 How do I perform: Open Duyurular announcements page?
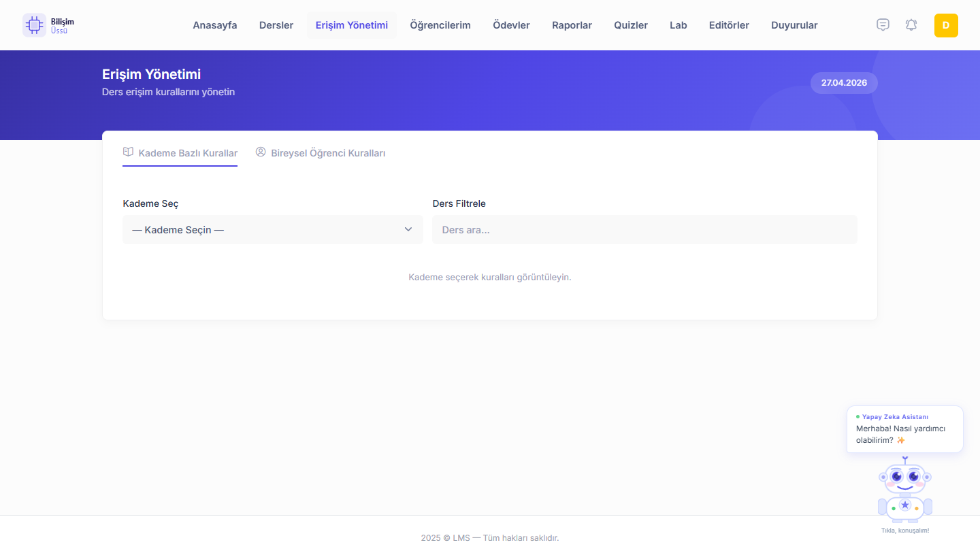(x=795, y=25)
